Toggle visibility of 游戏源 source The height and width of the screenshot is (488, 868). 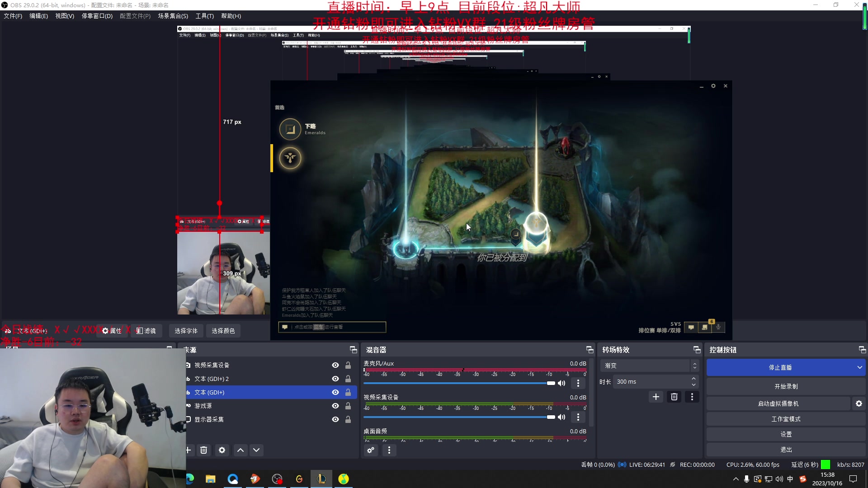point(335,406)
